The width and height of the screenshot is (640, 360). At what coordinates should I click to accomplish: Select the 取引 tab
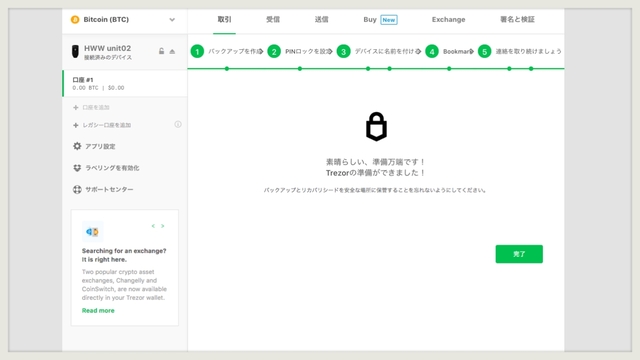(224, 19)
